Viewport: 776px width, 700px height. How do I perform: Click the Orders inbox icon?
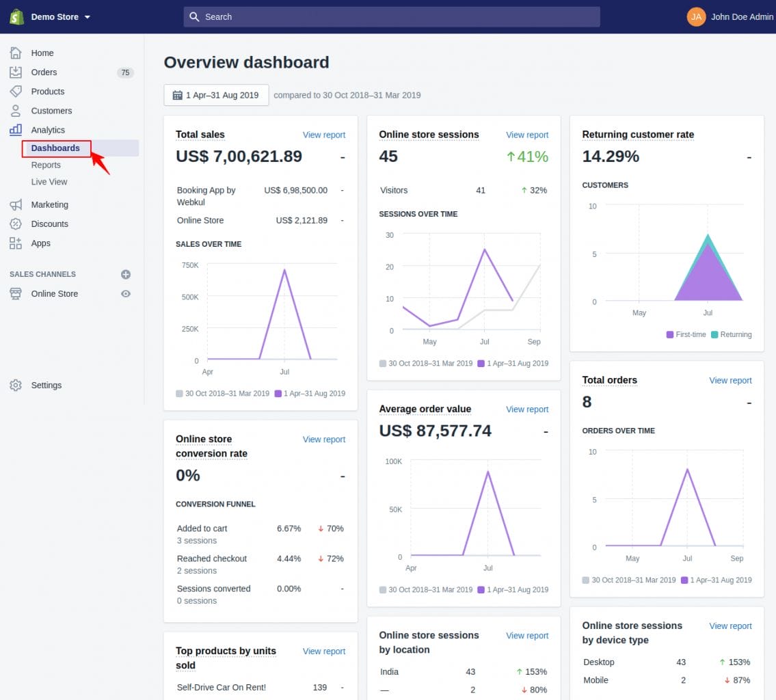point(16,72)
